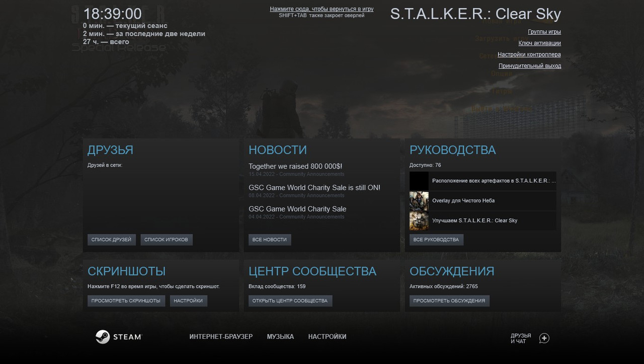Image resolution: width=644 pixels, height=364 pixels.
Task: Click the Друзья section heading
Action: pyautogui.click(x=110, y=150)
